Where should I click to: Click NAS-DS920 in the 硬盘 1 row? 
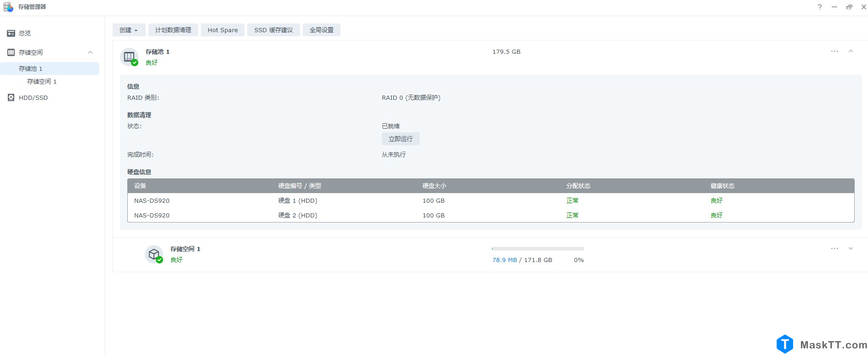152,200
